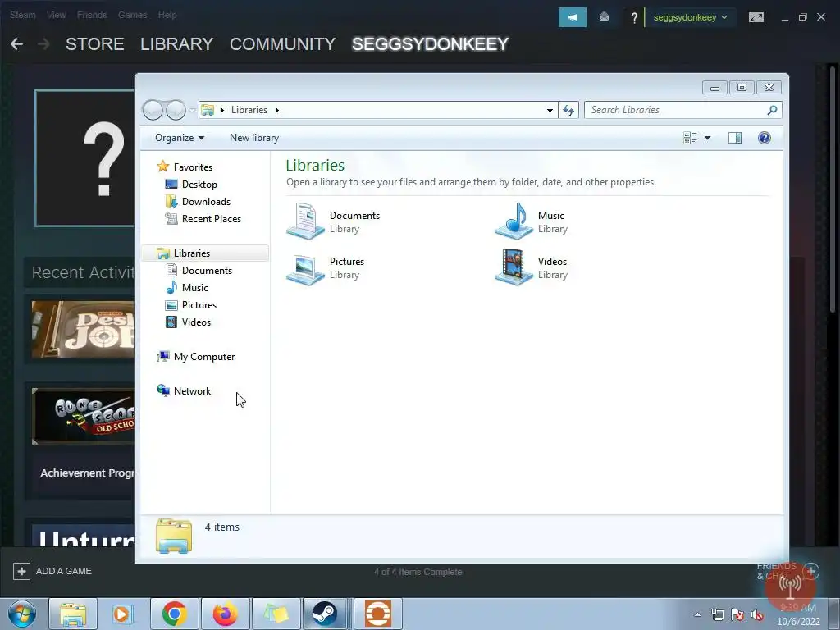The image size is (840, 630).
Task: Go back using Steam's back arrow
Action: pos(16,44)
